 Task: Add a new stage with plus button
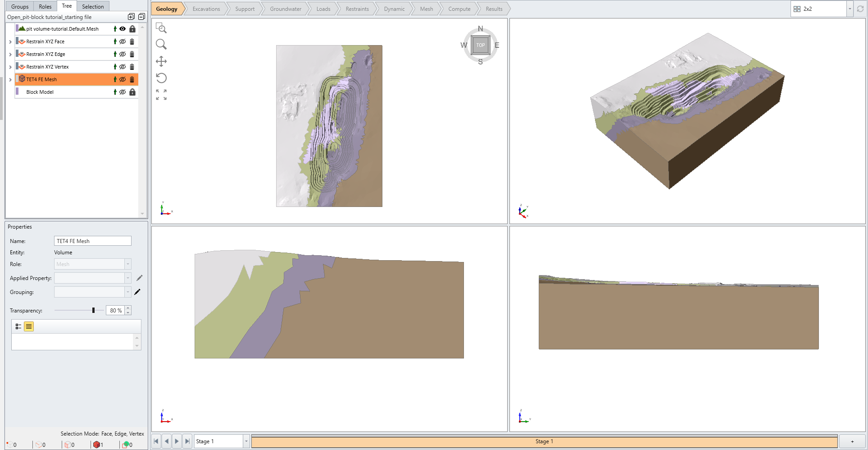852,441
